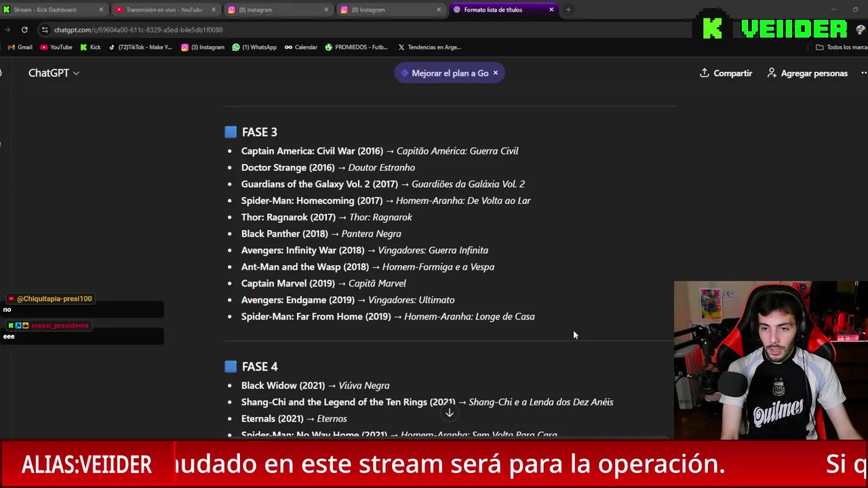Open the second (8) Instagram tab
This screenshot has width=868, height=488.
(391, 9)
